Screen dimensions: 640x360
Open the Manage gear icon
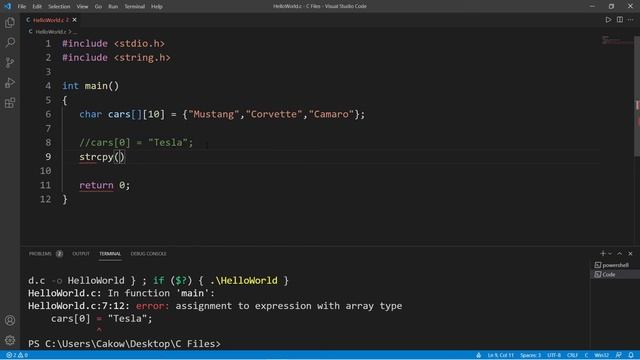[10, 340]
